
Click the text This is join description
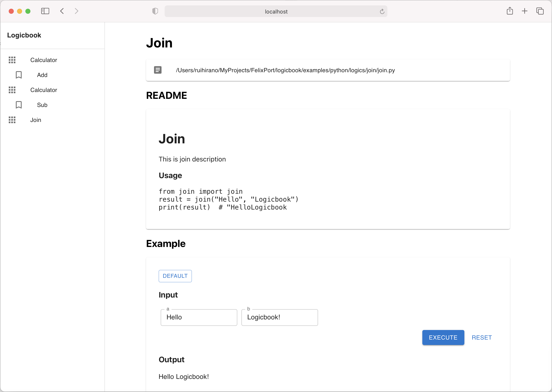pos(192,159)
